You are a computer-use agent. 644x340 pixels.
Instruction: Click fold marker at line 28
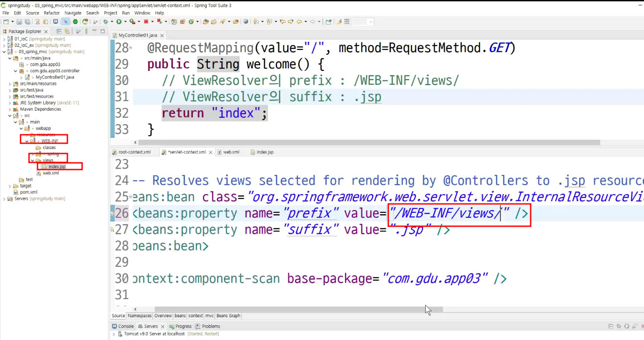pos(130,48)
